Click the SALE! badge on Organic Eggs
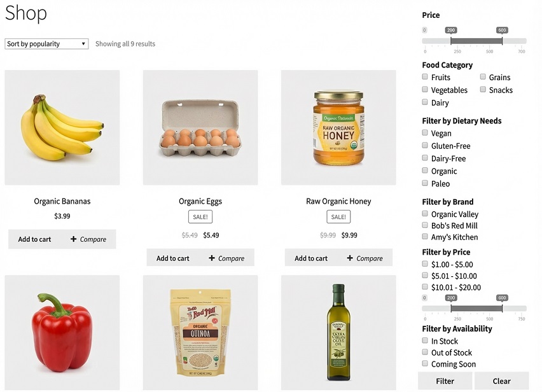Screen dimensions: 542x392 tap(200, 216)
